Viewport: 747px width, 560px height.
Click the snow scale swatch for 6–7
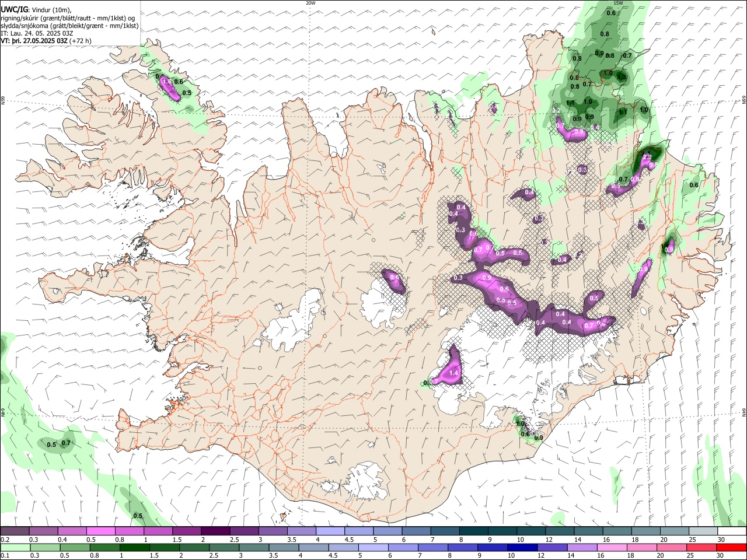coord(416,531)
